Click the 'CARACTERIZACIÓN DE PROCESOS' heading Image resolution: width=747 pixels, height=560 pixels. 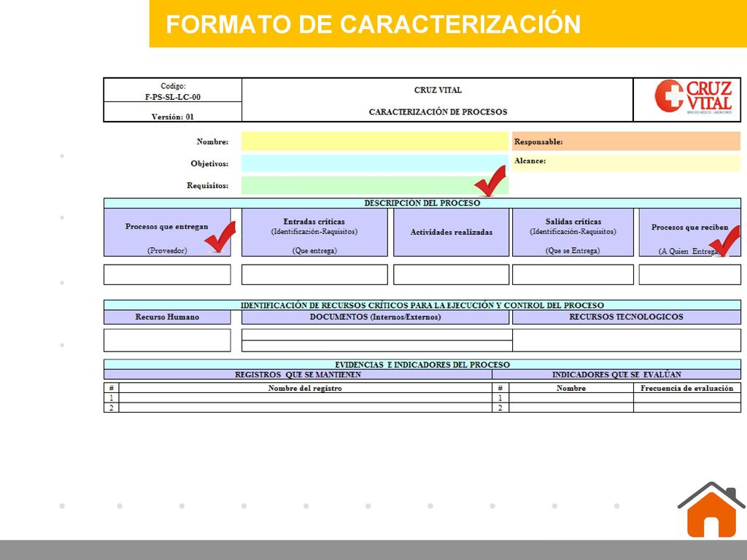pyautogui.click(x=438, y=112)
